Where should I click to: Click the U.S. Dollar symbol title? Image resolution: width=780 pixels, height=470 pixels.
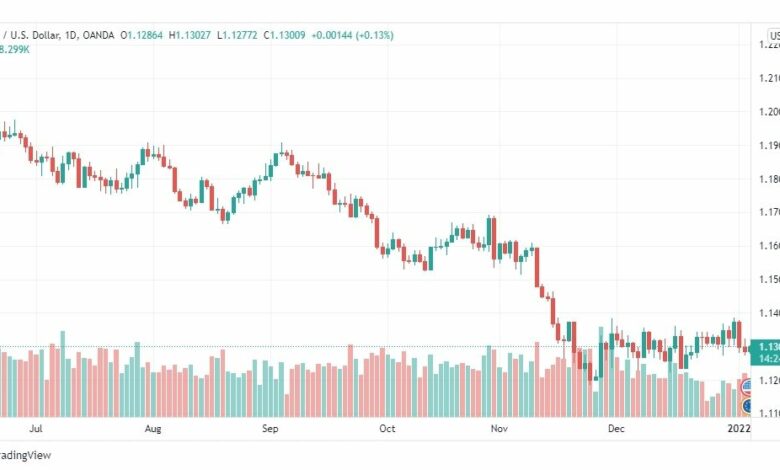[x=31, y=35]
